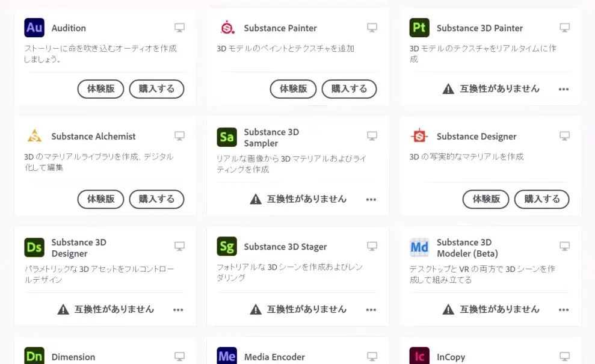Screen dimensions: 595x364
Task: Click the Substance 3D Modeler Md icon
Action: tap(419, 247)
